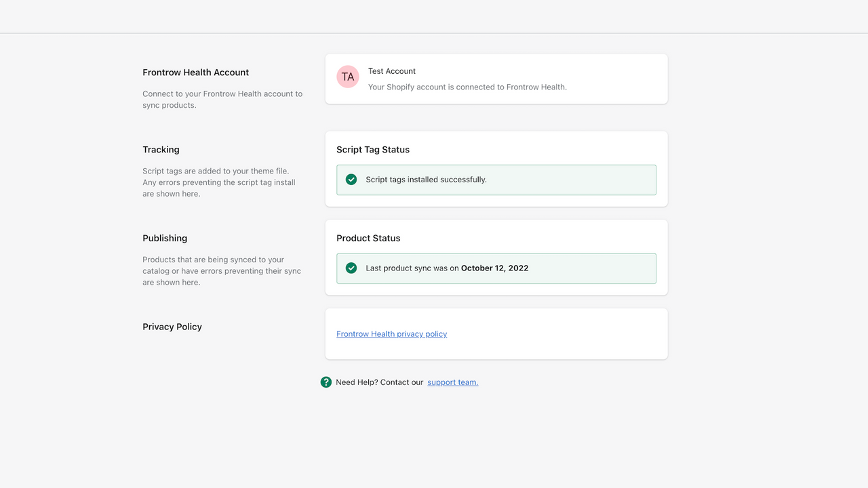Open the Frontrow Health privacy policy

(x=391, y=333)
